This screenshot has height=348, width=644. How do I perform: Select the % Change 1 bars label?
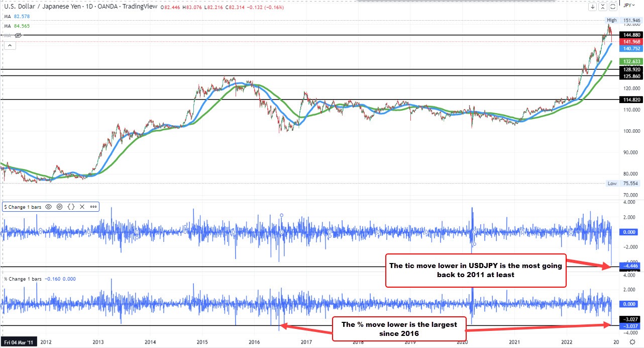(x=23, y=279)
